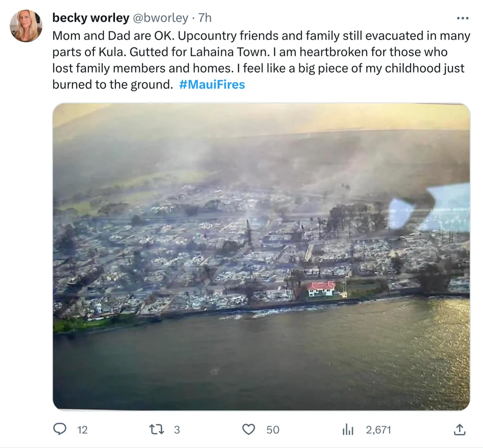Screen dimensions: 483x448
Task: Like the tweet with the heart icon
Action: (x=248, y=429)
